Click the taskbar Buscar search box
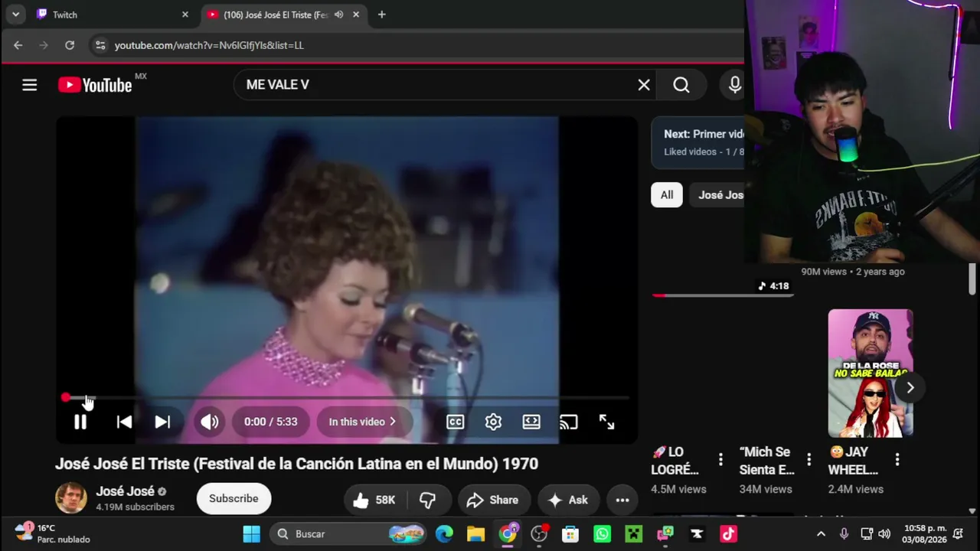 (x=348, y=534)
